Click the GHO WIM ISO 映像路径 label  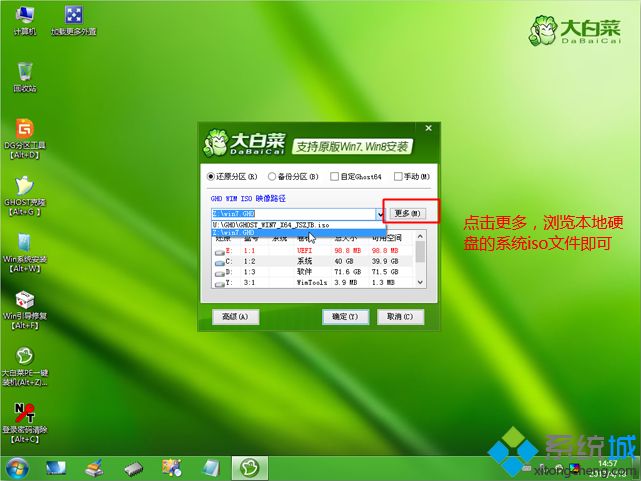248,199
